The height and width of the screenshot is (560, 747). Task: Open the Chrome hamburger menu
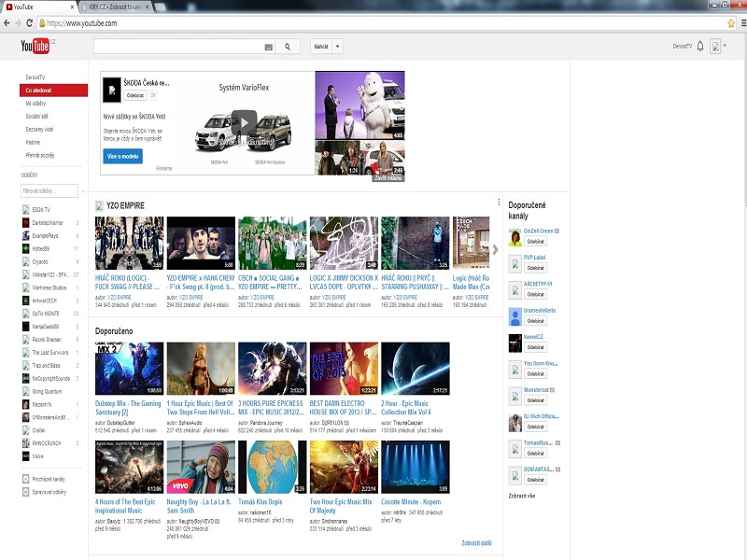click(x=741, y=21)
